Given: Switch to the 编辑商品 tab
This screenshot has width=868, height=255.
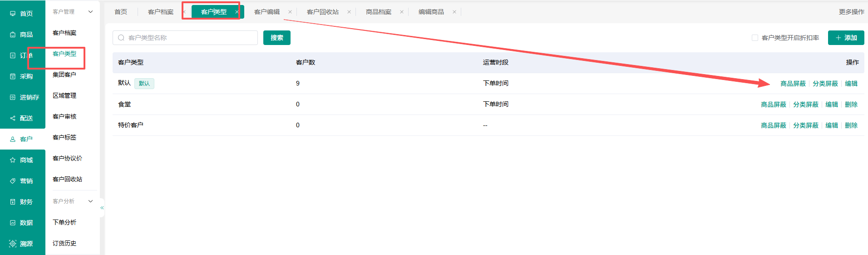Looking at the screenshot, I should pyautogui.click(x=431, y=12).
